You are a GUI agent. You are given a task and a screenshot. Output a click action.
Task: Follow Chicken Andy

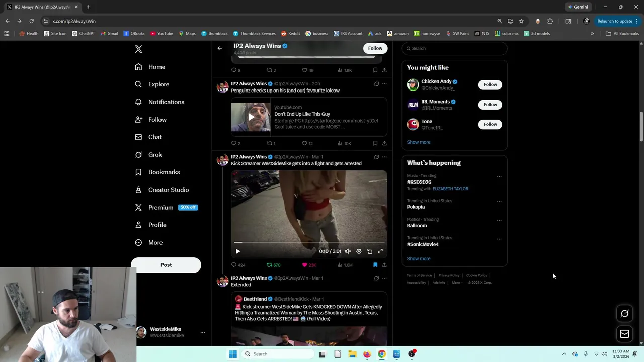pyautogui.click(x=490, y=84)
